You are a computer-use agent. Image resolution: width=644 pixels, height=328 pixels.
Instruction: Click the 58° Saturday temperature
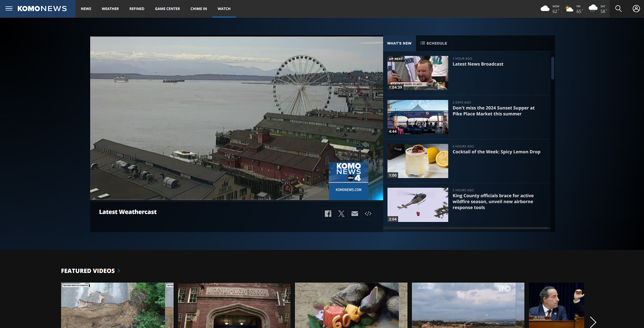click(x=603, y=11)
